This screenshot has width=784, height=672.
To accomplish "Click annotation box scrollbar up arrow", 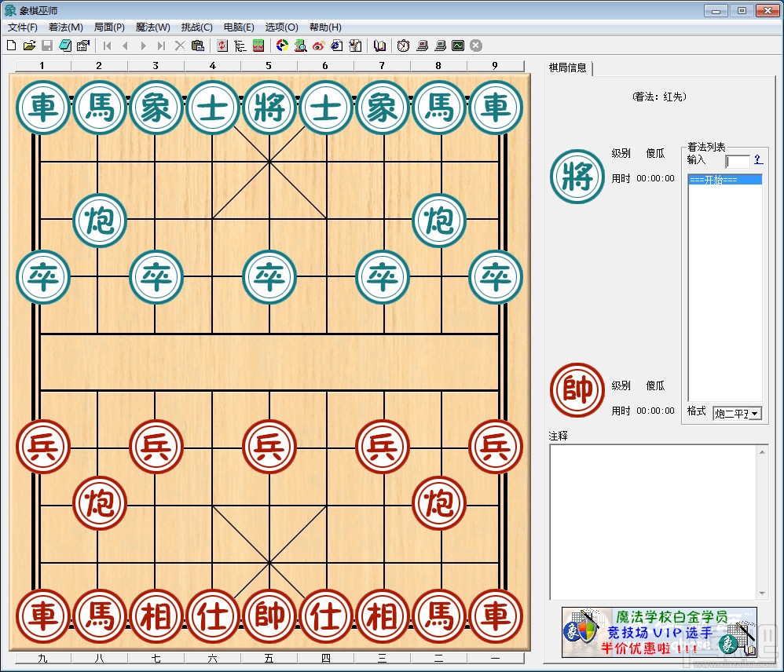I will (x=762, y=451).
